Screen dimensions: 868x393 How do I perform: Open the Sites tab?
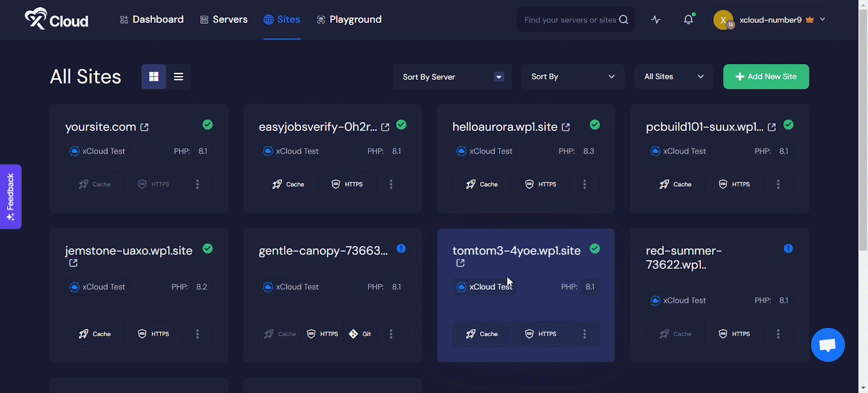[282, 20]
